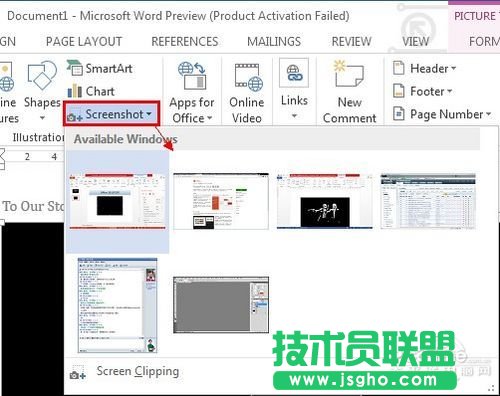
Task: Expand the Footer dropdown arrow
Action: [x=449, y=91]
